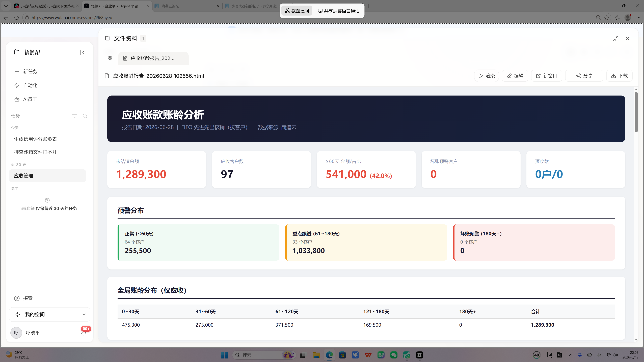The image size is (644, 362).
Task: Click the 截图提问 button
Action: tap(297, 11)
